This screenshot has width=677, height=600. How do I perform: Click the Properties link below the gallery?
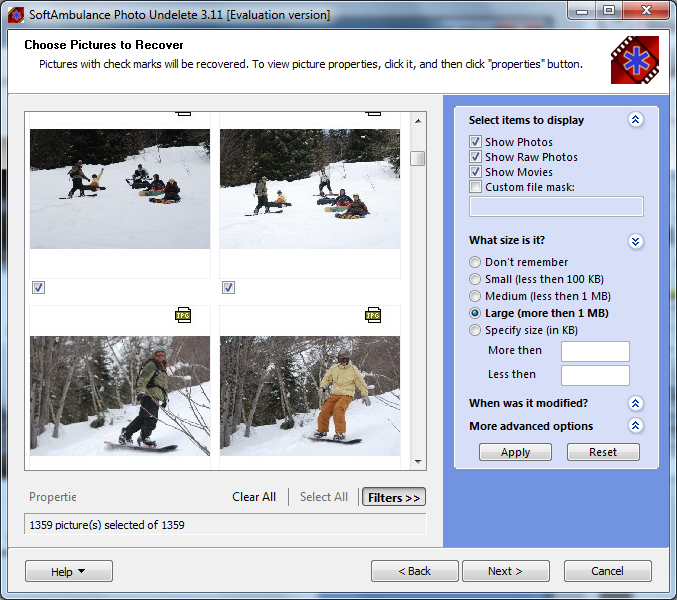53,497
